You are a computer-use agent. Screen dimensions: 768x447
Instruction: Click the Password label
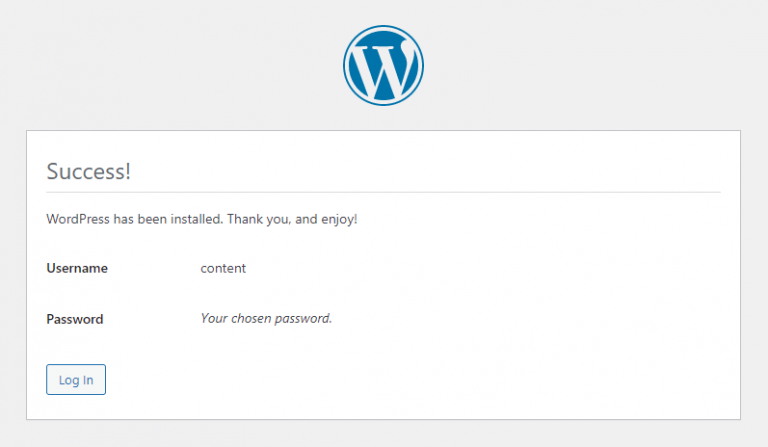click(x=75, y=319)
